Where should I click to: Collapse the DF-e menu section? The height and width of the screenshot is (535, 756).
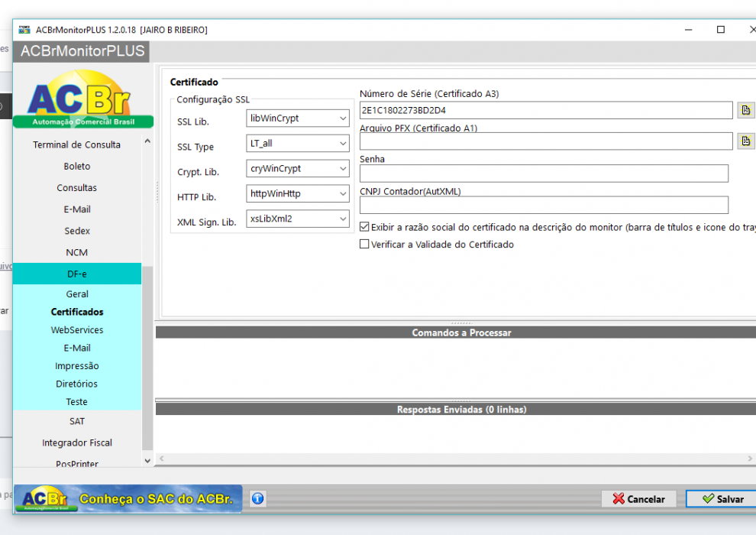click(x=76, y=274)
